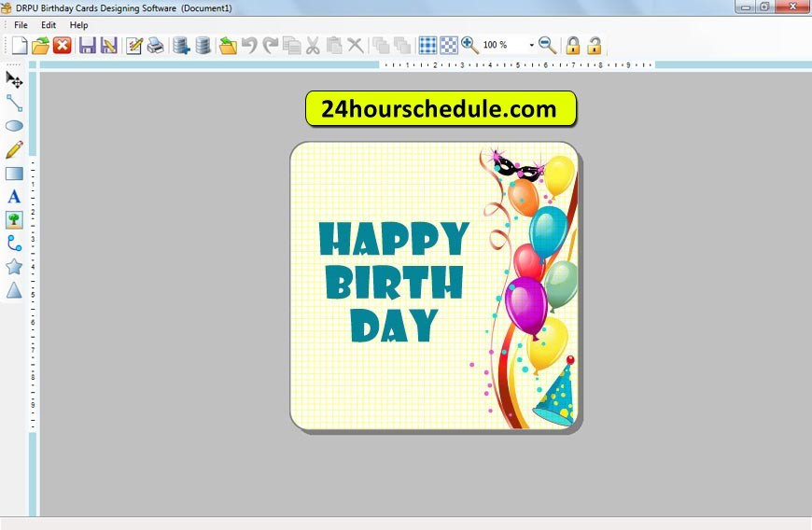Click Save As floppy with pencil icon
Screen dimensions: 812x530
109,46
